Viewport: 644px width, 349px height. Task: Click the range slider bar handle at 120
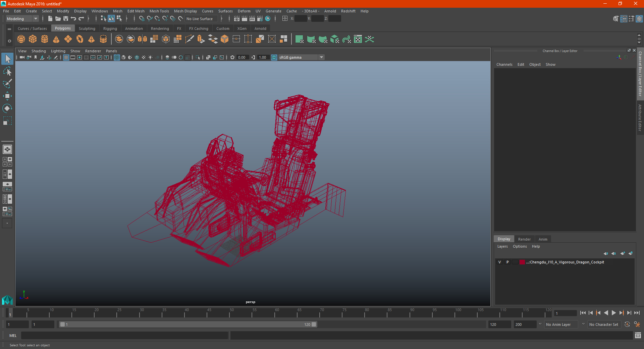tap(314, 325)
